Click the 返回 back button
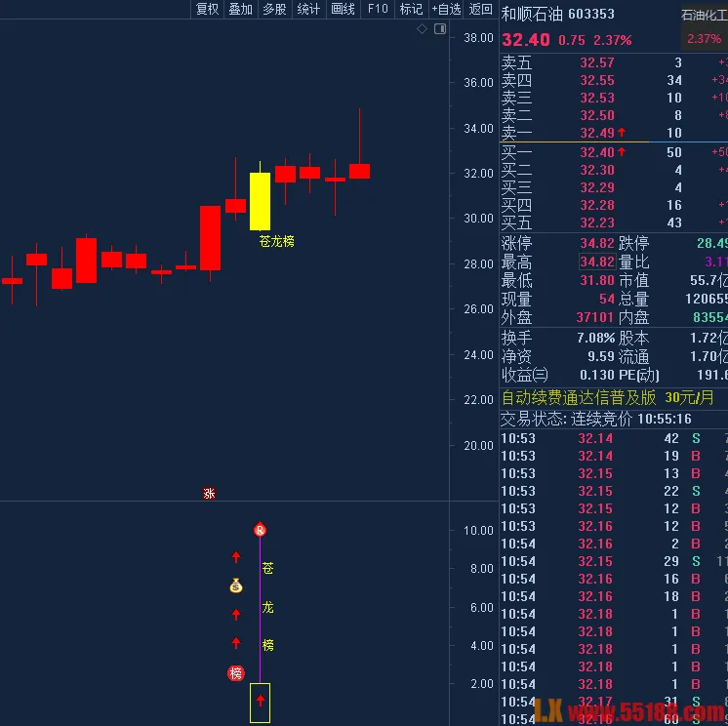 point(480,10)
